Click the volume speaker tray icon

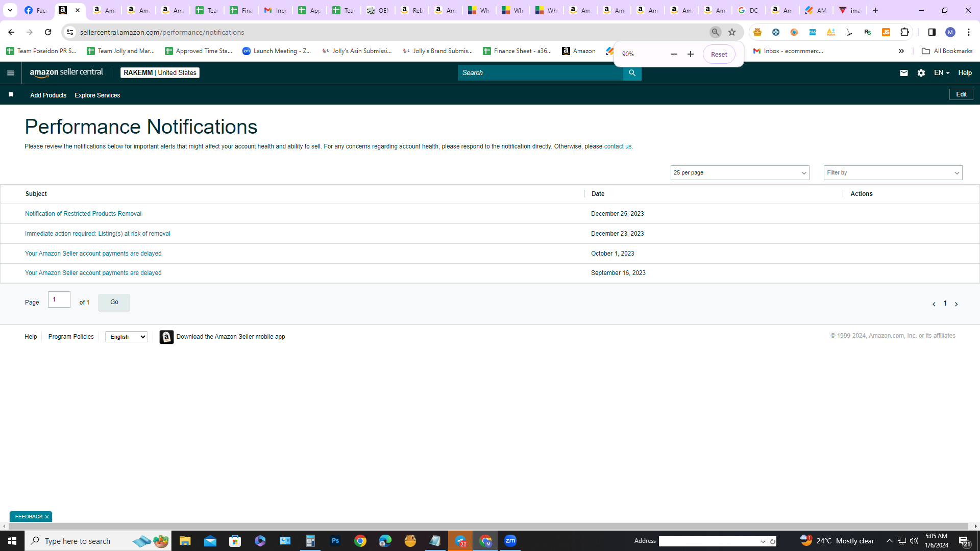(914, 541)
